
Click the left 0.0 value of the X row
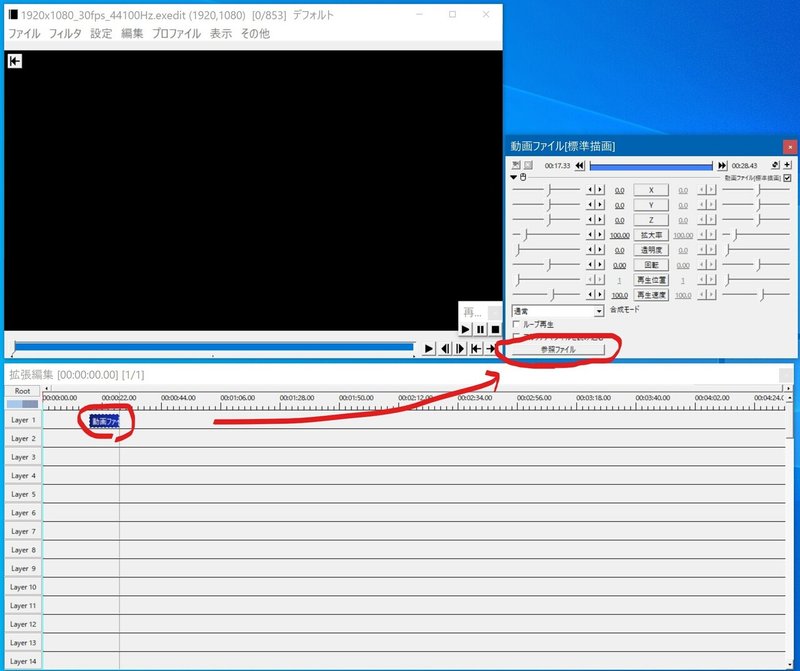click(x=619, y=190)
